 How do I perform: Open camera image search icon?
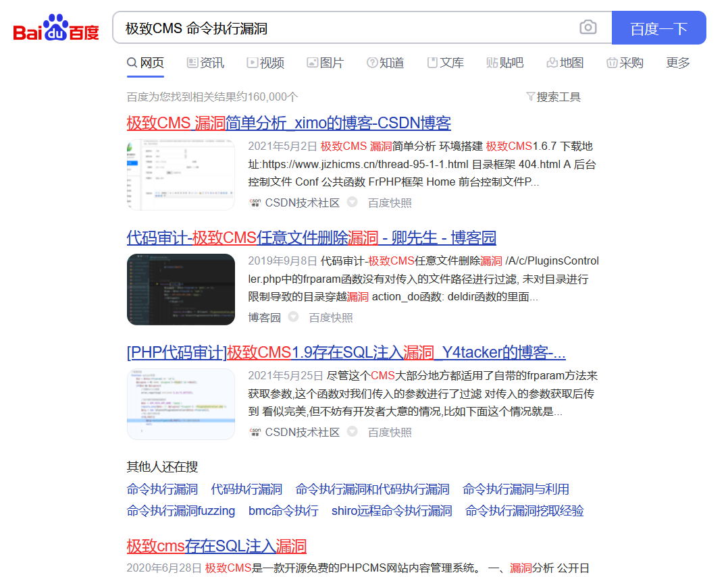(588, 28)
